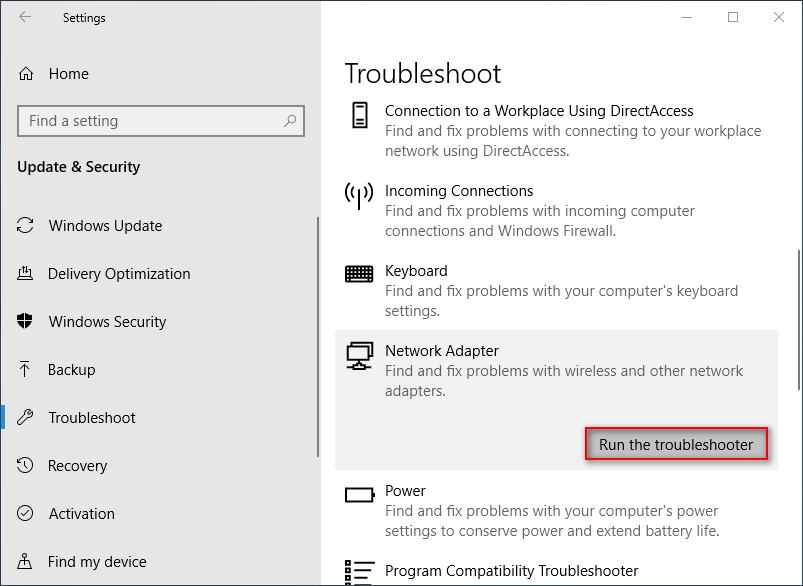The image size is (803, 586).
Task: Click the search magnifier icon
Action: (290, 121)
